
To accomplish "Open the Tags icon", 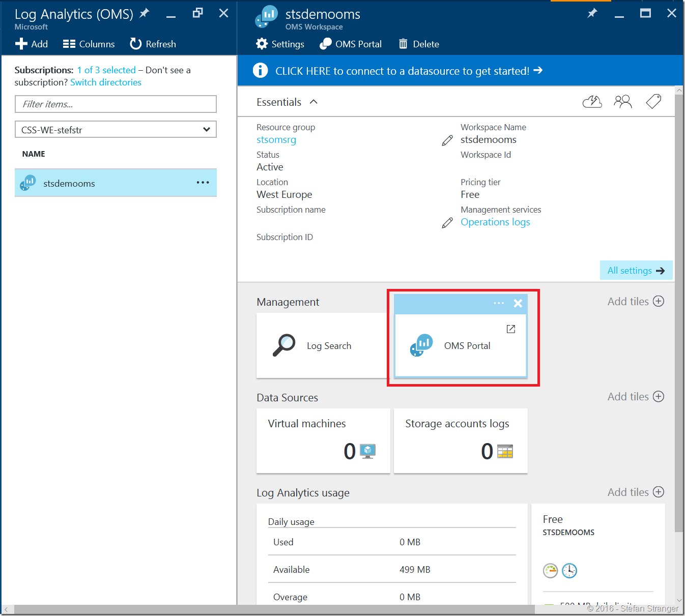I will (x=653, y=102).
